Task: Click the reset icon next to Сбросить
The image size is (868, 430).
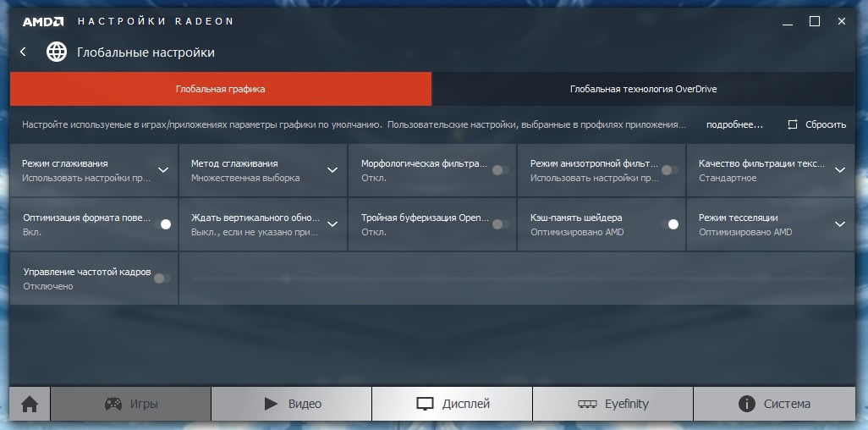Action: [793, 124]
